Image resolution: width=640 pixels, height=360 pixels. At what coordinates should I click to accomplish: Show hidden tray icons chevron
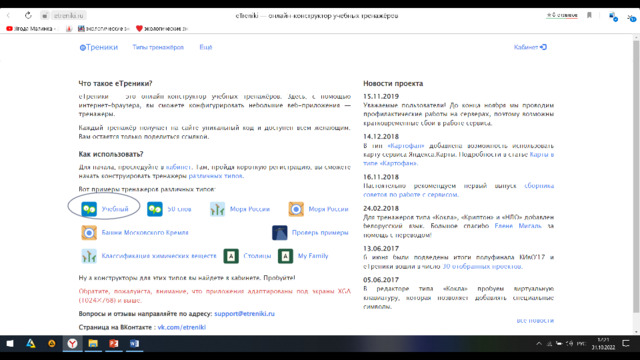pyautogui.click(x=539, y=344)
